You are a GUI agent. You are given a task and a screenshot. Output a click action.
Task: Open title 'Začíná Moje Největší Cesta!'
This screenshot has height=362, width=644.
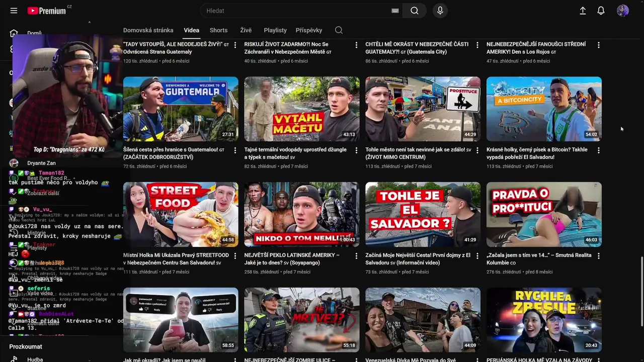pos(418,259)
